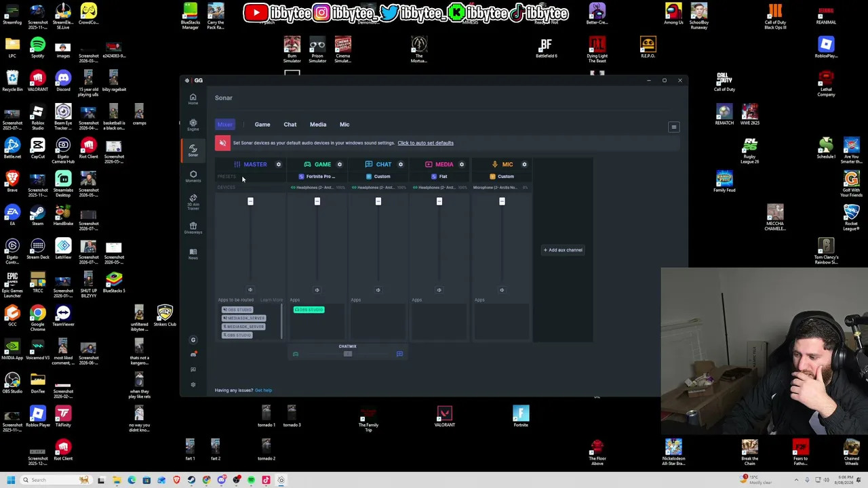This screenshot has height=488, width=868.
Task: Open the Stream Deck desktop shortcut
Action: [38, 248]
